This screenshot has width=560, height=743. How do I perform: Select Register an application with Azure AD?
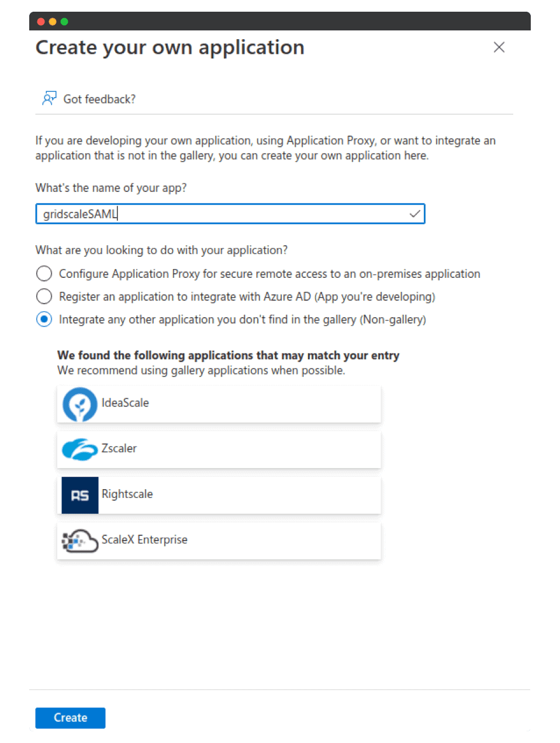point(44,297)
